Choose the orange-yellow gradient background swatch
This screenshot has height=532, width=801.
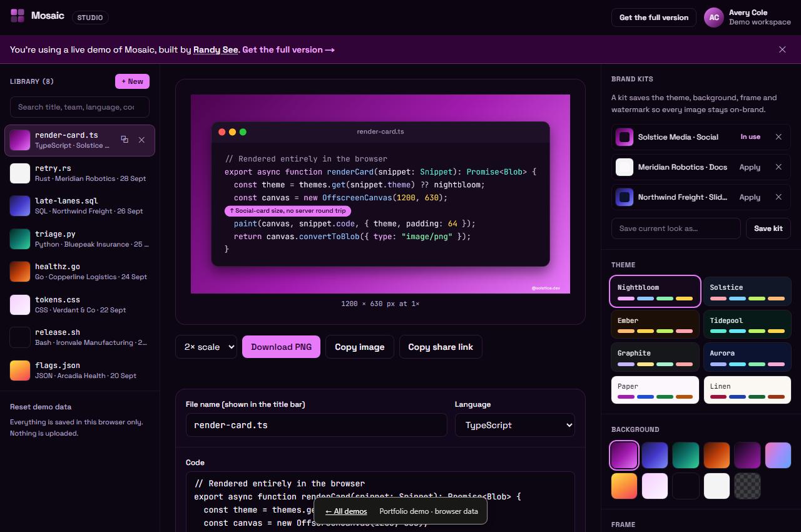(x=624, y=486)
